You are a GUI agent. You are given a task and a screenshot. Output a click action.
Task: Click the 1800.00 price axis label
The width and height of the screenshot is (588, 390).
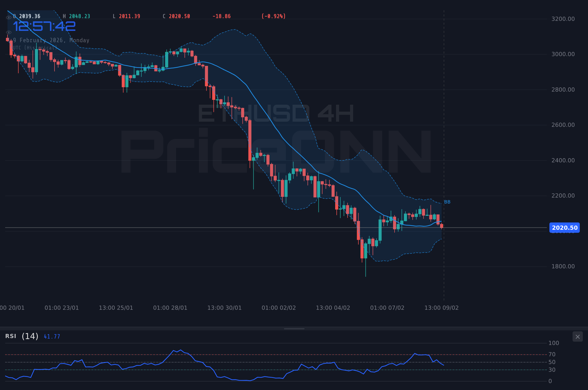point(563,266)
